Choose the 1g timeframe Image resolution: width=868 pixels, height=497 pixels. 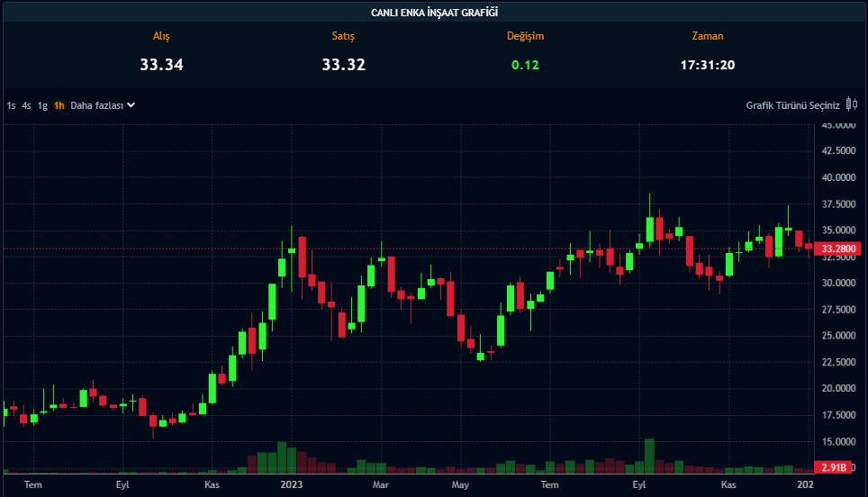tap(42, 105)
